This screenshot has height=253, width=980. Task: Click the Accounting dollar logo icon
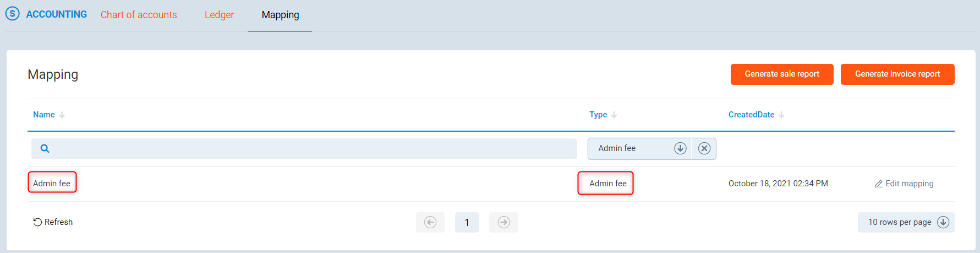[x=12, y=14]
